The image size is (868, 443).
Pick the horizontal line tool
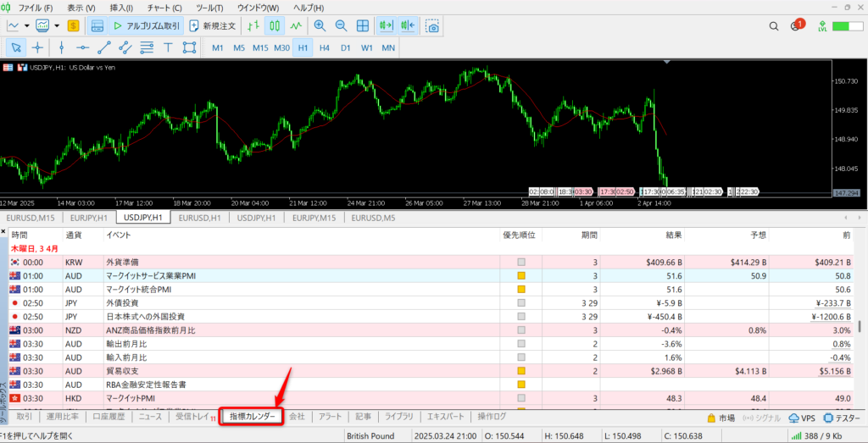(x=82, y=47)
